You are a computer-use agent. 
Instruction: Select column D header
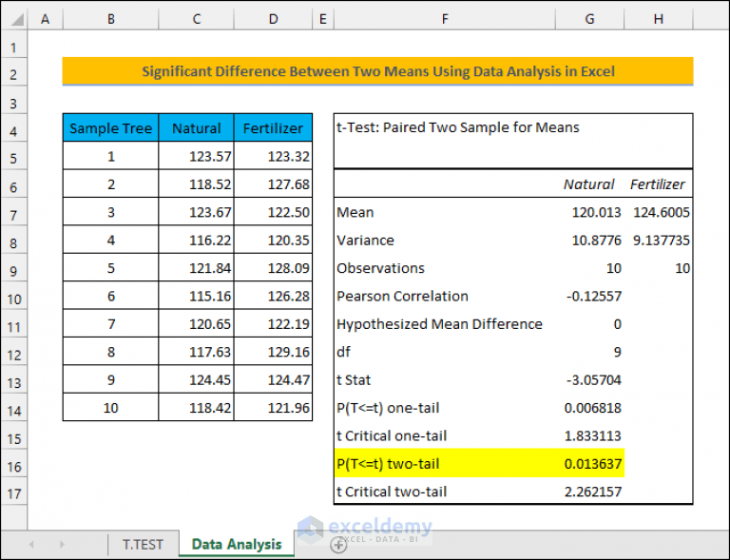point(274,19)
